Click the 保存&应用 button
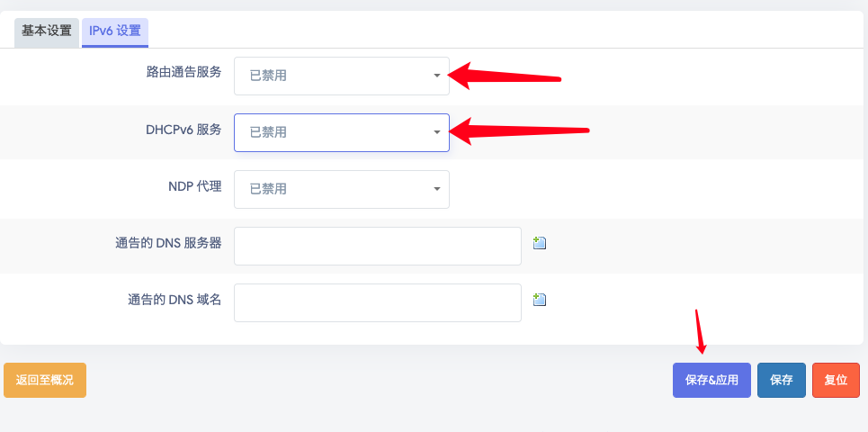Image resolution: width=868 pixels, height=432 pixels. [711, 380]
